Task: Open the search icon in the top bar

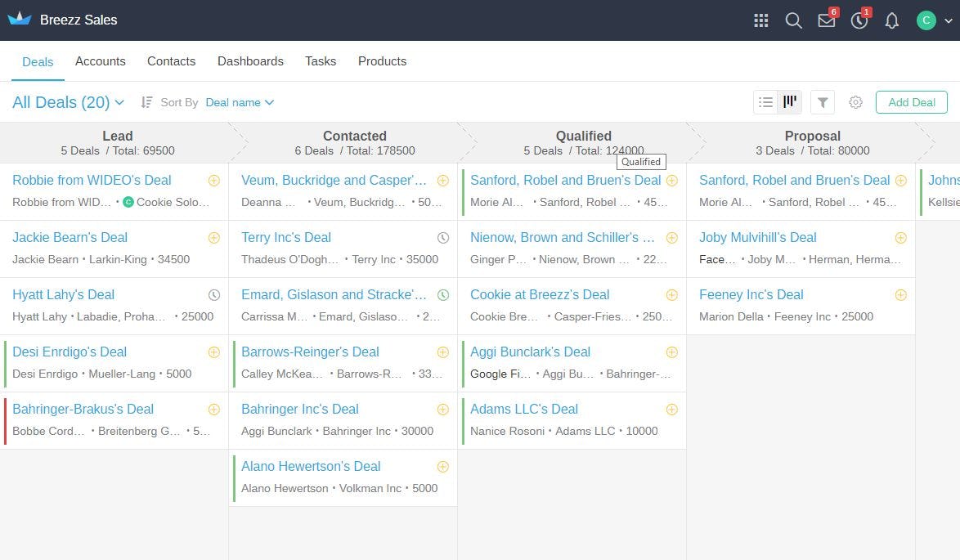Action: pyautogui.click(x=793, y=20)
